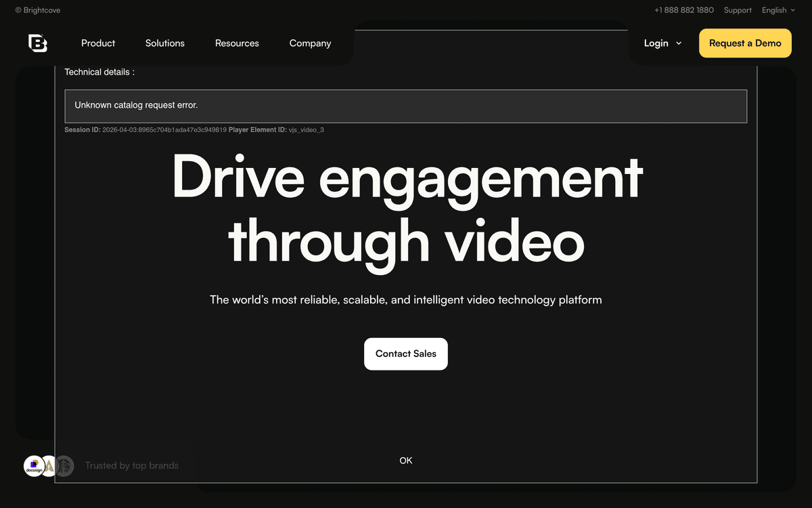Image resolution: width=812 pixels, height=508 pixels.
Task: Click the Starbucks brand logo
Action: click(64, 466)
